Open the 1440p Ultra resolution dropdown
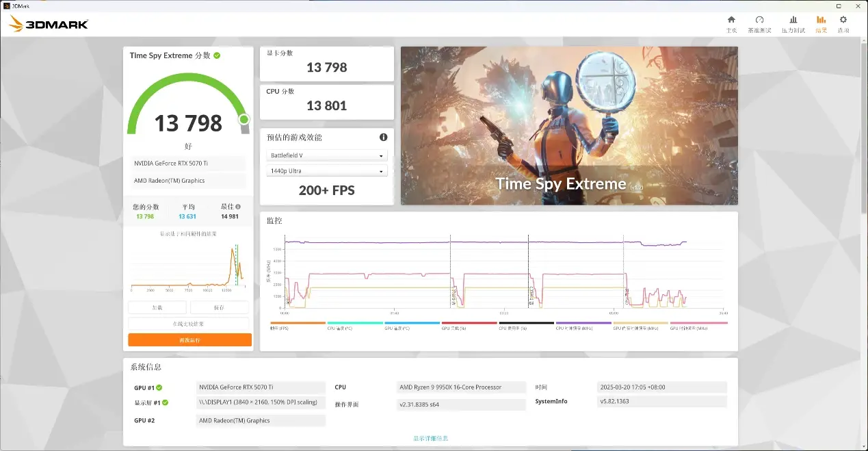Screen dimensions: 868x451 coord(327,171)
